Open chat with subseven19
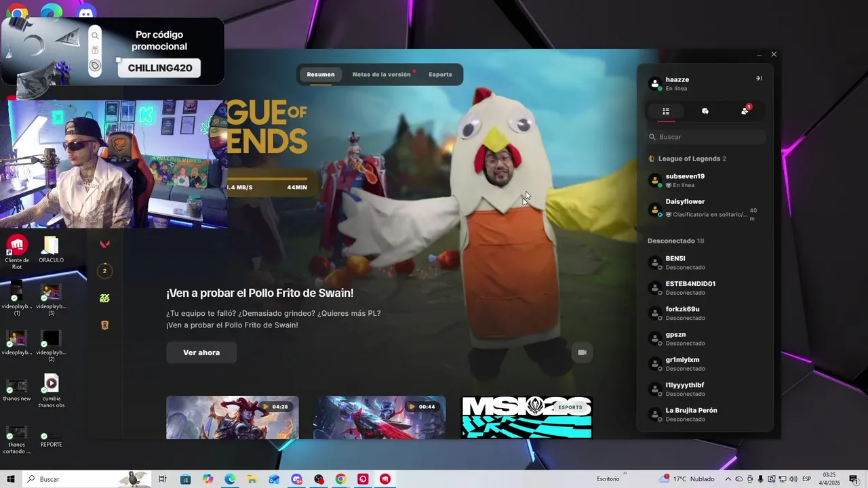 705,180
